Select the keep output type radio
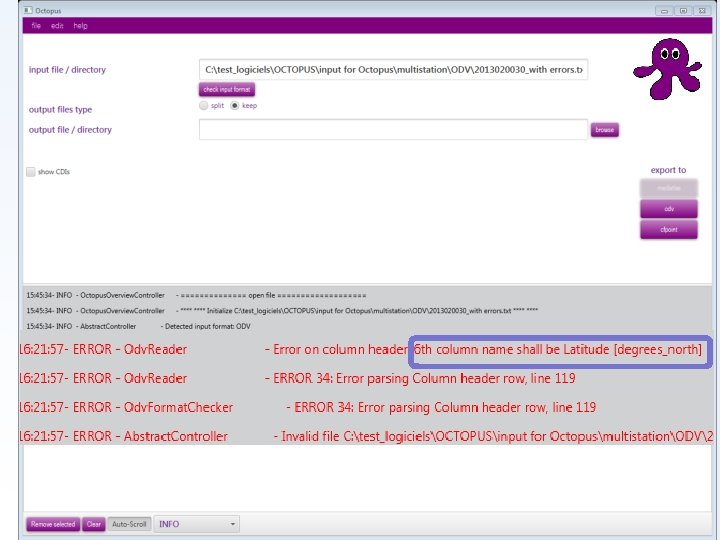 pyautogui.click(x=235, y=106)
